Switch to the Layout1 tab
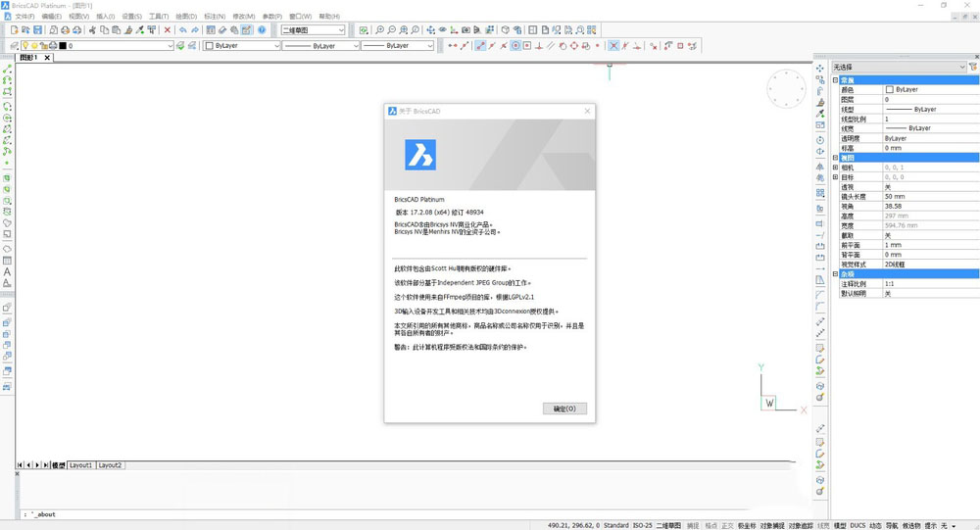The width and height of the screenshot is (980, 530). (x=80, y=465)
